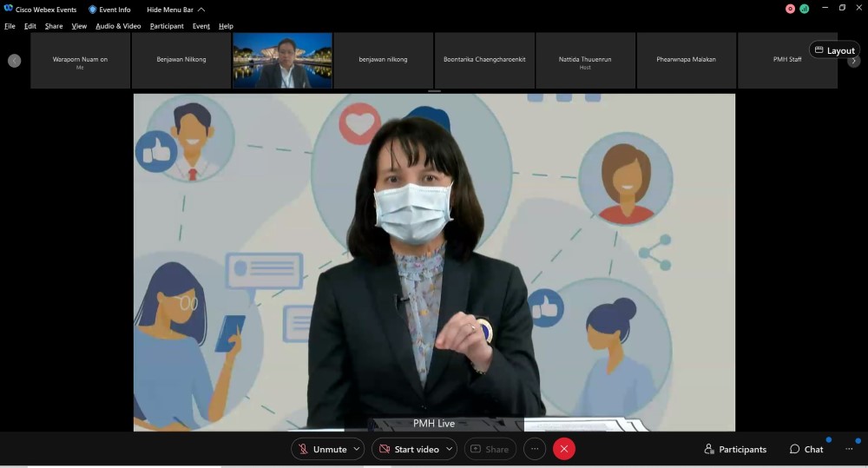
Task: Open the Chat panel
Action: (x=806, y=449)
